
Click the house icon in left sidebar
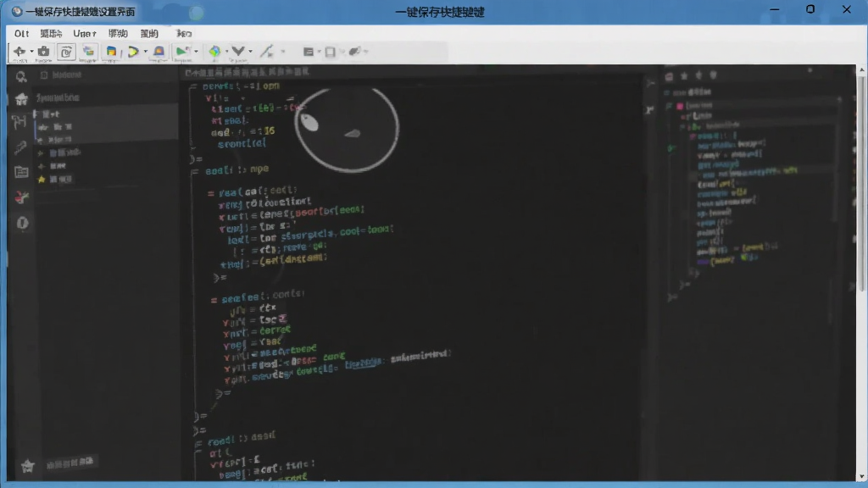click(21, 99)
